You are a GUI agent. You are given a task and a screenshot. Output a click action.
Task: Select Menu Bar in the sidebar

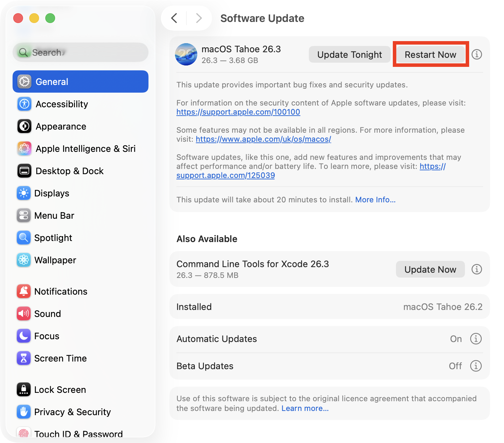54,216
